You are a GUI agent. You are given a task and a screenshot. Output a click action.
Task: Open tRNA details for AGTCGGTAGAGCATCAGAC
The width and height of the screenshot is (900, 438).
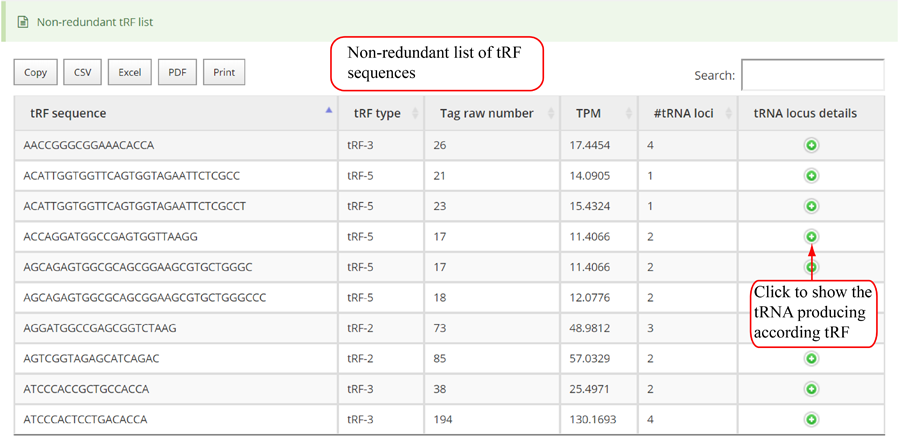click(811, 358)
